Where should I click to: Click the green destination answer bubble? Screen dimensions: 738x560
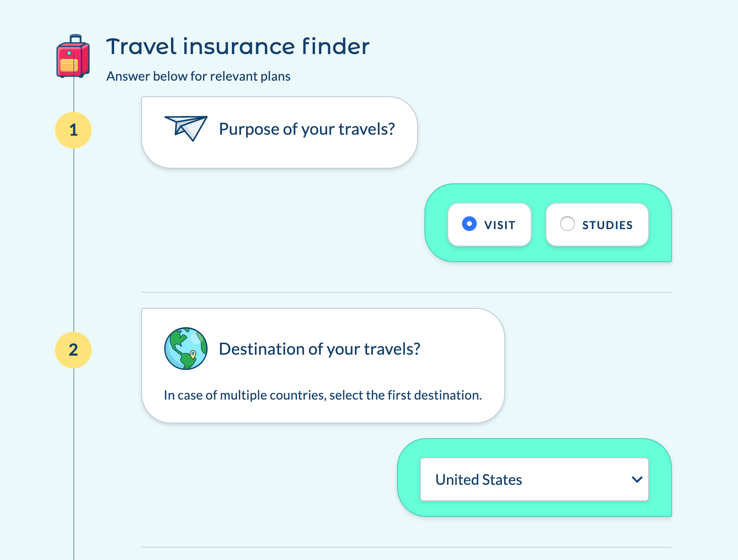pyautogui.click(x=534, y=478)
